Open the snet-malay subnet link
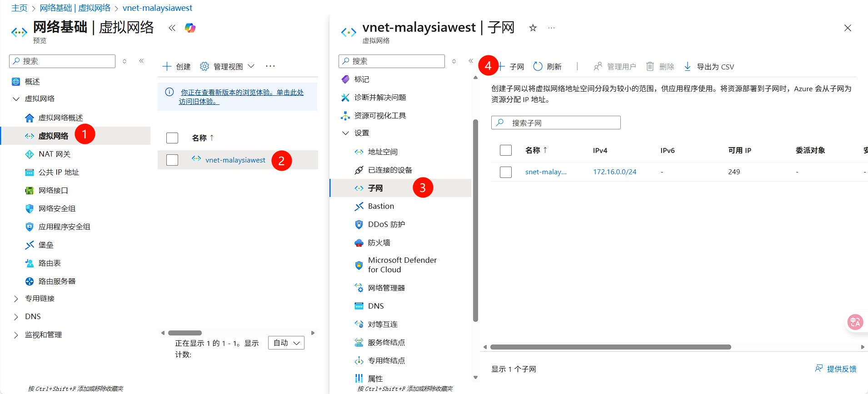Image resolution: width=868 pixels, height=394 pixels. click(x=545, y=172)
